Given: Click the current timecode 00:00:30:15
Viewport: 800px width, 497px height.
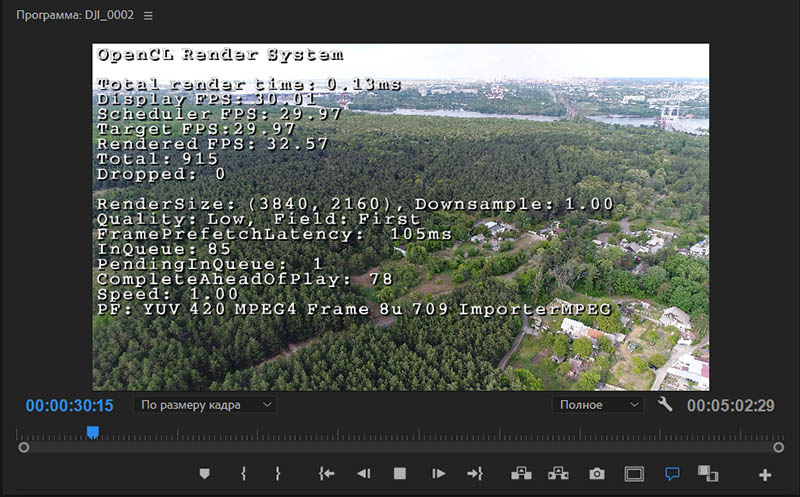Looking at the screenshot, I should (69, 406).
